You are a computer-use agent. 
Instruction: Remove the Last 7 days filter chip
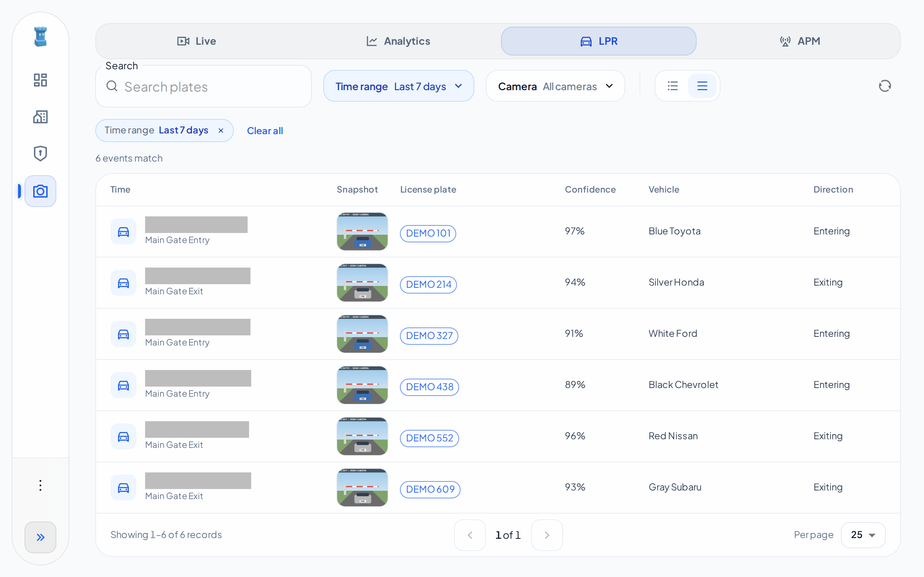point(221,131)
